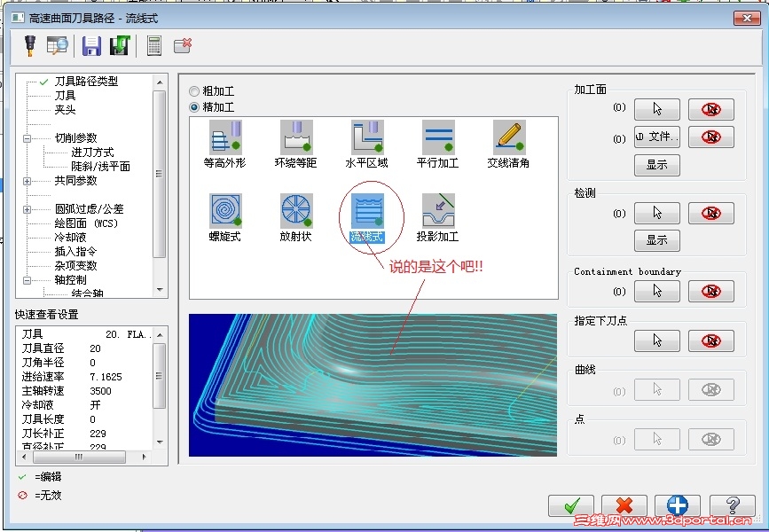Collapse the 切削参数 tree node
The height and width of the screenshot is (532, 769).
coord(27,138)
